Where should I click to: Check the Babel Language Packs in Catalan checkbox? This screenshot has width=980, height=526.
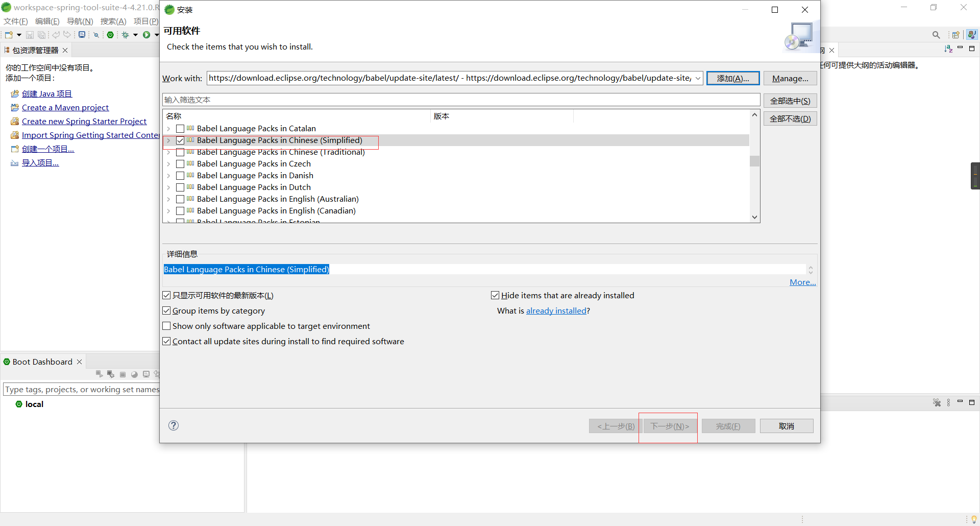180,129
